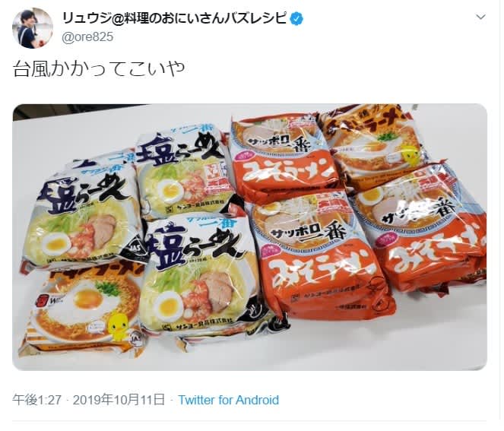Click the yellow chick on top-right ramen package
The image size is (504, 431).
pos(409,153)
